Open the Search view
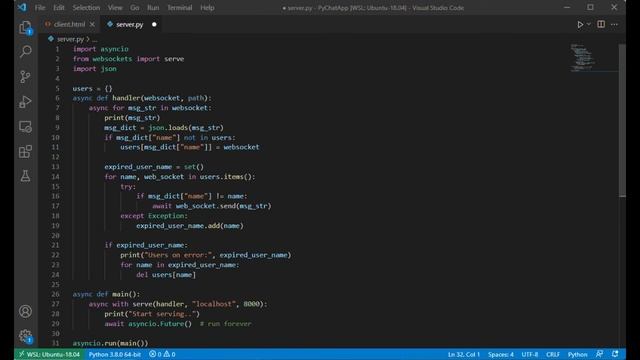 tap(25, 51)
